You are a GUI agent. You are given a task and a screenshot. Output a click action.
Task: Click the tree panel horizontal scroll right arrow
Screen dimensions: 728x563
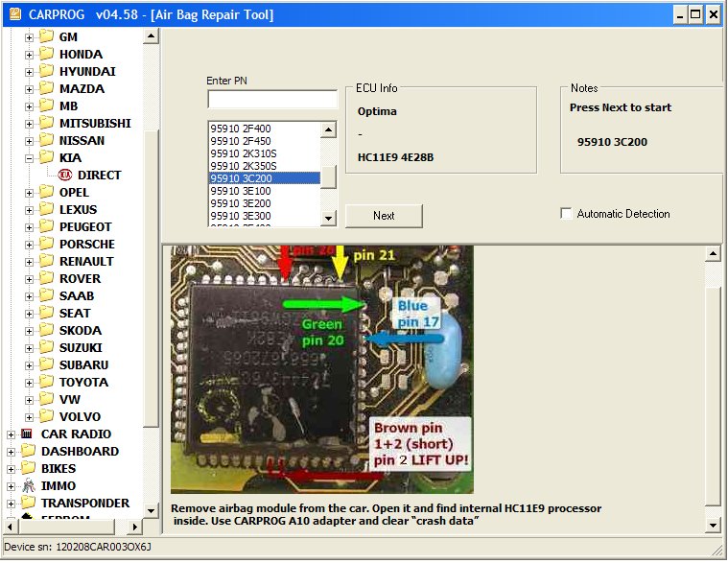click(134, 527)
